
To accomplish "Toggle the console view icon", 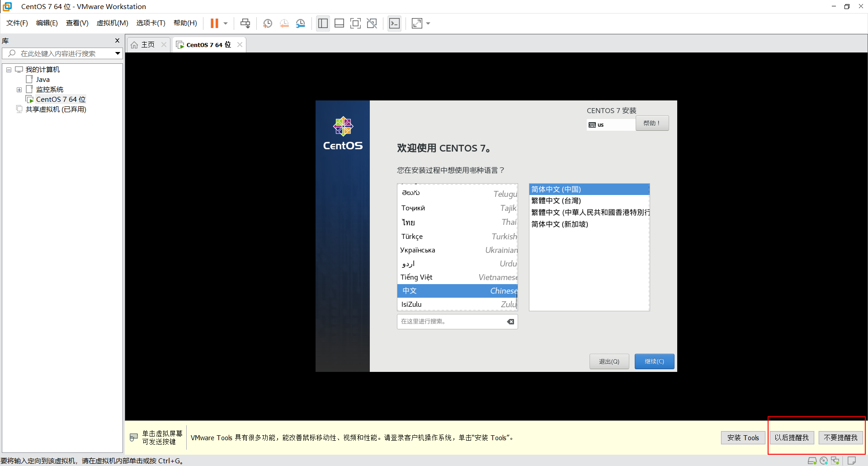I will click(x=394, y=23).
